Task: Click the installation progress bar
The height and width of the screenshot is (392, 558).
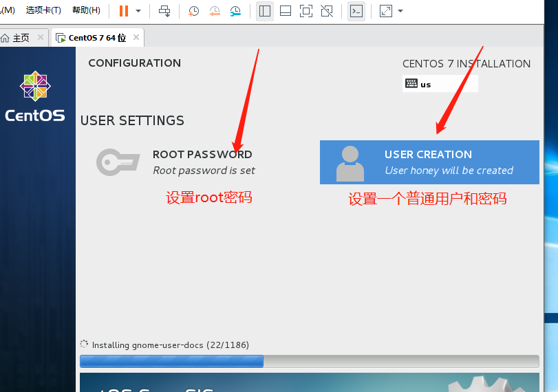Action: click(310, 361)
